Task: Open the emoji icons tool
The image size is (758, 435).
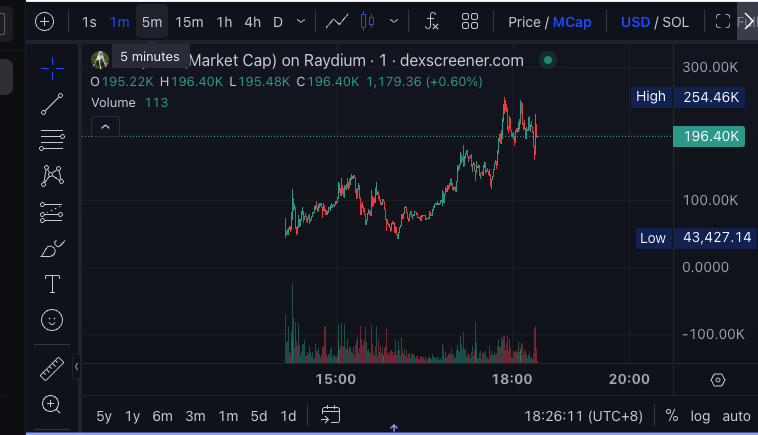Action: [x=52, y=320]
